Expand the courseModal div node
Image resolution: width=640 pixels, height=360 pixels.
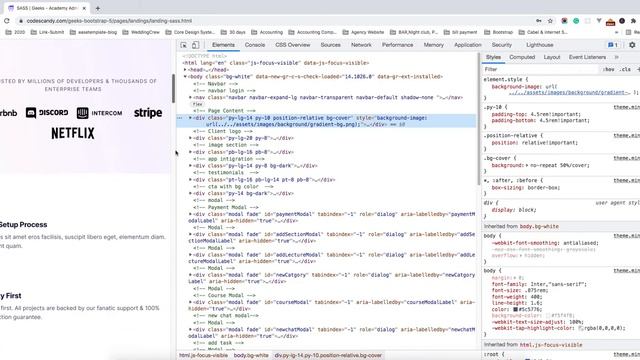click(x=191, y=302)
